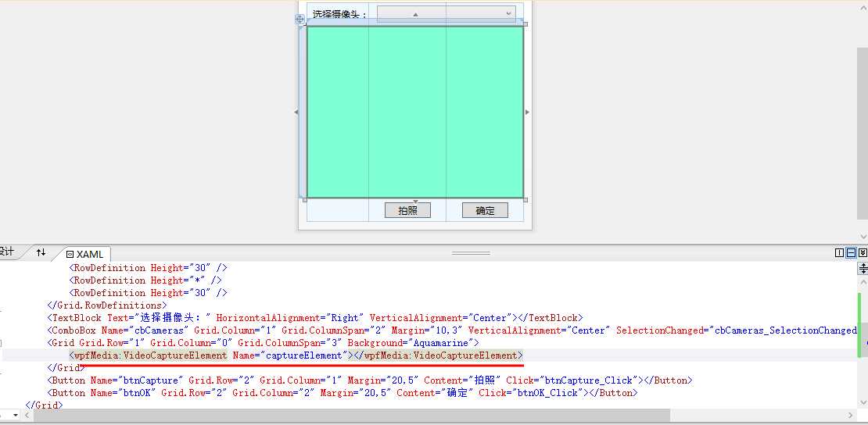The height and width of the screenshot is (425, 868).
Task: Select the 选择摄像头 text block in the designer
Action: 340,14
